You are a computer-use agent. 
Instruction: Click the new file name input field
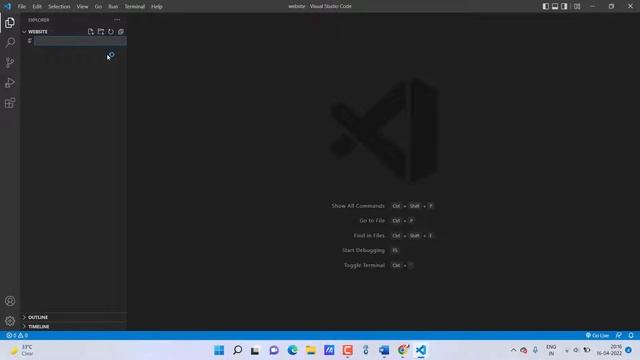(x=80, y=41)
